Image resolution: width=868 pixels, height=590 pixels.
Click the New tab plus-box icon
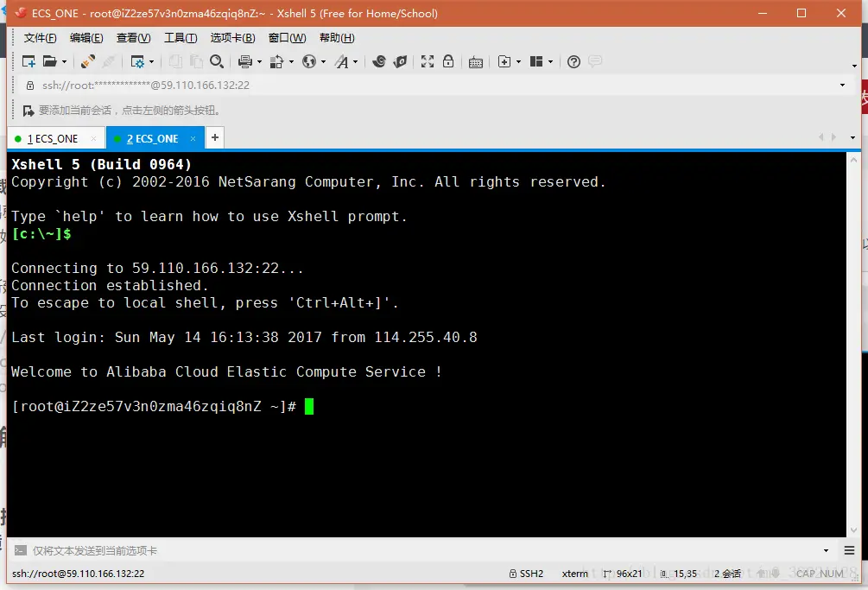(x=504, y=61)
